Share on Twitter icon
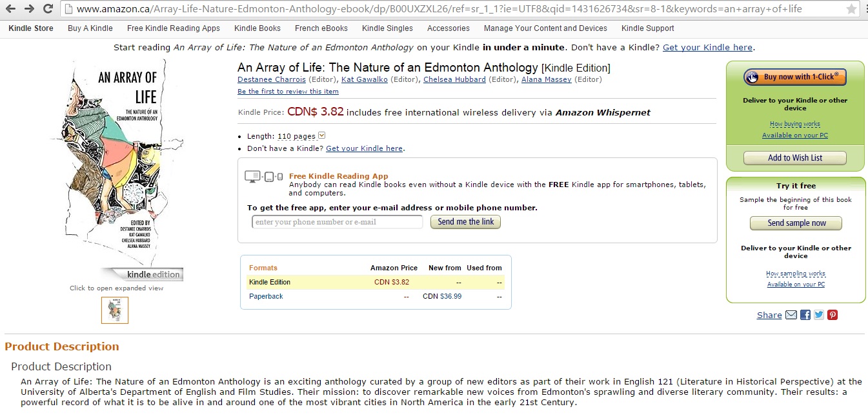The image size is (868, 420). click(819, 315)
